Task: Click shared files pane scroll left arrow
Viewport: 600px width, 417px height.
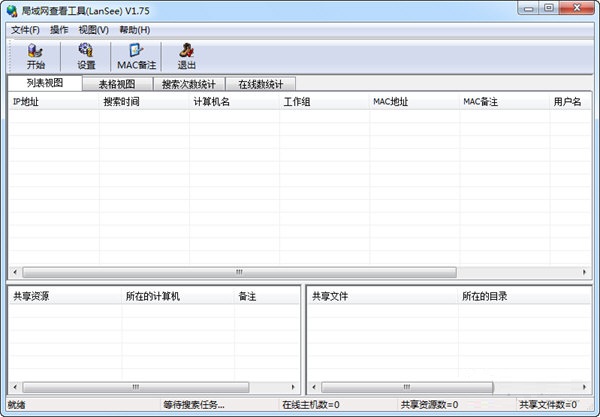Action: 314,387
